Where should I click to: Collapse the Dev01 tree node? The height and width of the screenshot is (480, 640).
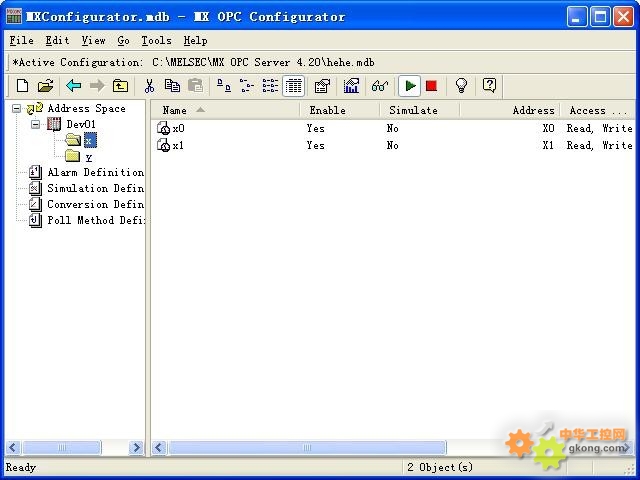(x=36, y=124)
